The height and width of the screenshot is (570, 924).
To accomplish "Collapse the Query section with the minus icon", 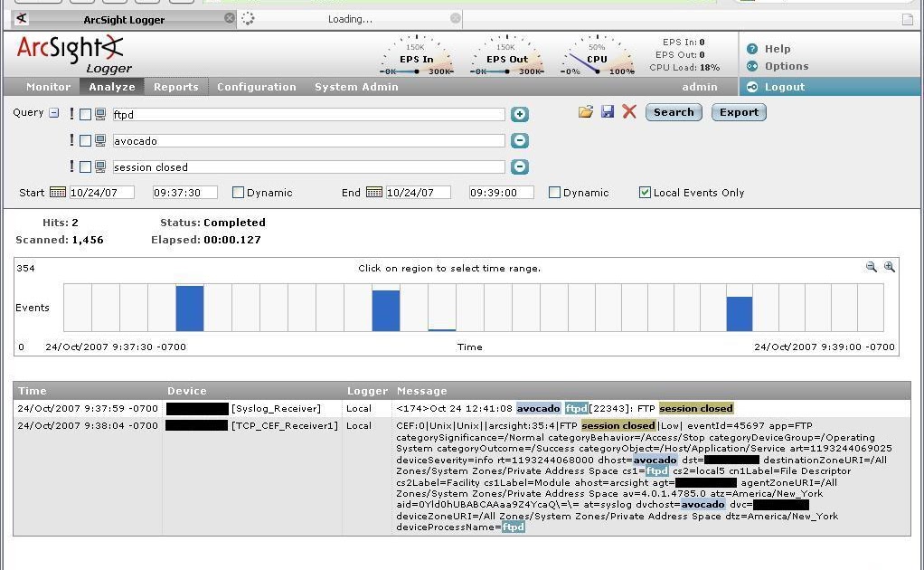I will (53, 112).
